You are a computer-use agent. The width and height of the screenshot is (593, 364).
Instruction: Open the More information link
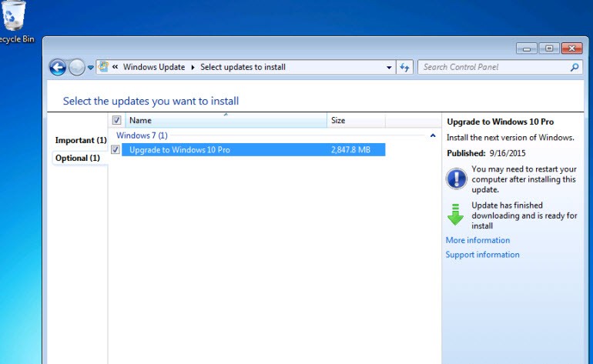[477, 240]
